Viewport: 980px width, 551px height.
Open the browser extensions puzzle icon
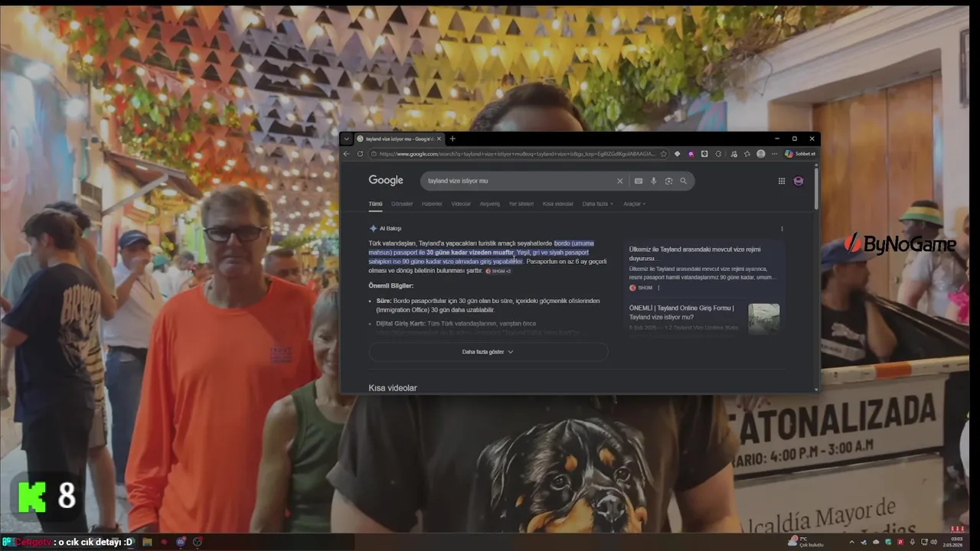click(x=718, y=154)
